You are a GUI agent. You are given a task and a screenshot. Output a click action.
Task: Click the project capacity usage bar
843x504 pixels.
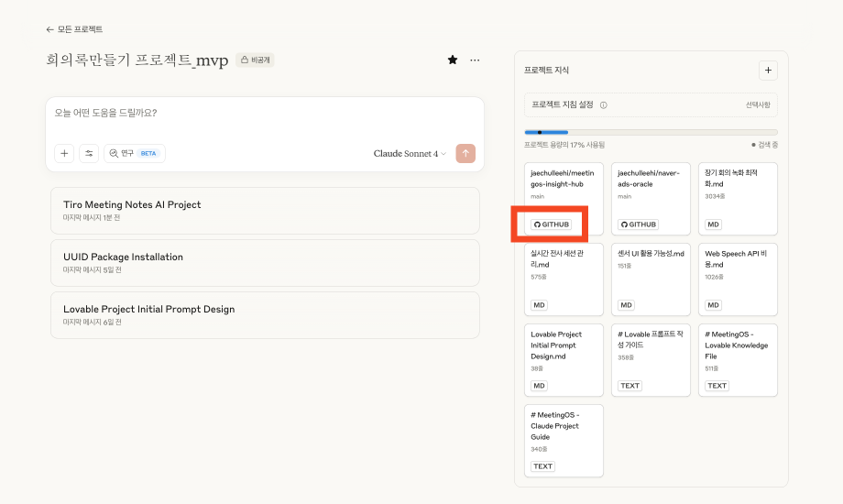[x=651, y=132]
